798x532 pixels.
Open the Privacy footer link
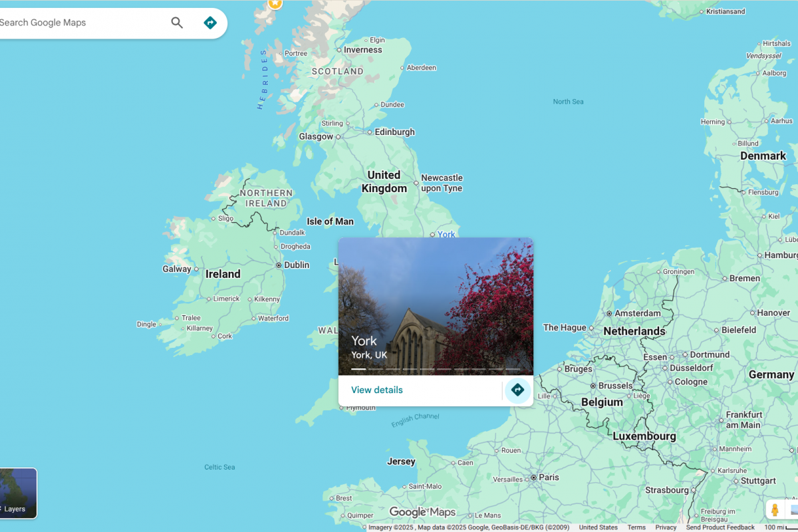[666, 527]
